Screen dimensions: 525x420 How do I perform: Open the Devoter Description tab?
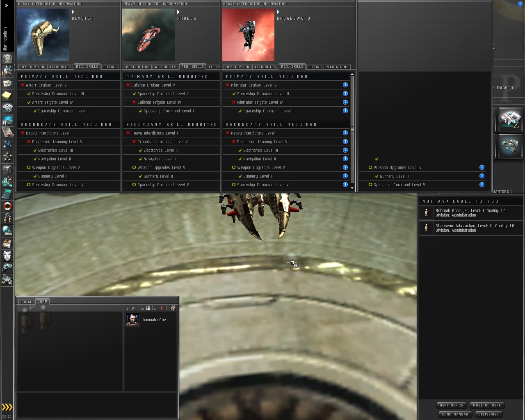32,67
